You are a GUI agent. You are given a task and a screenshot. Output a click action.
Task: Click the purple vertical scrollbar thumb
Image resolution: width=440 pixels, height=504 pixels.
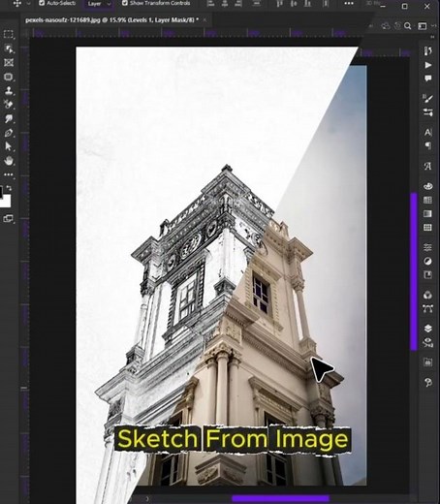[x=414, y=271]
